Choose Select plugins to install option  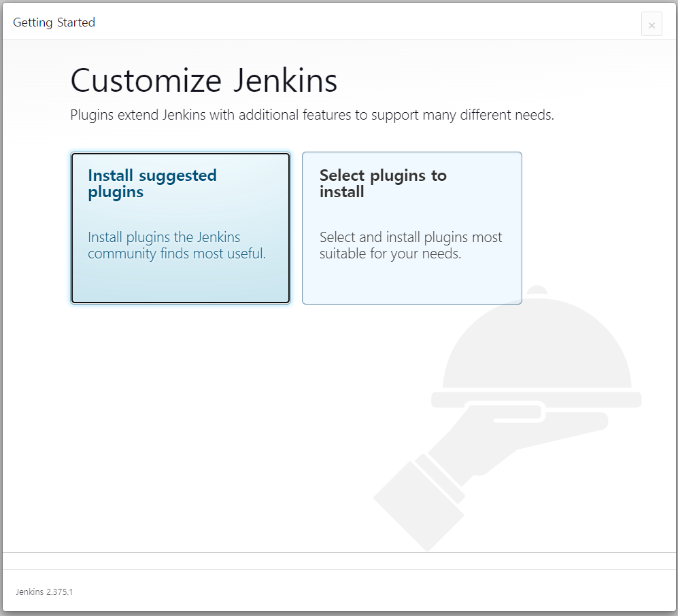(411, 228)
